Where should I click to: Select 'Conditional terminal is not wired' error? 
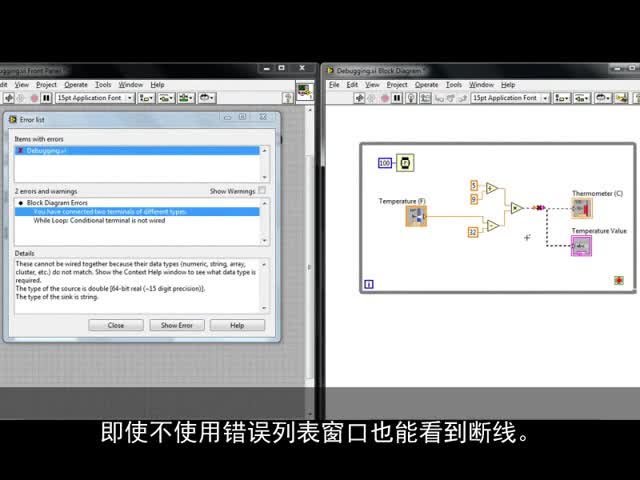pos(99,220)
